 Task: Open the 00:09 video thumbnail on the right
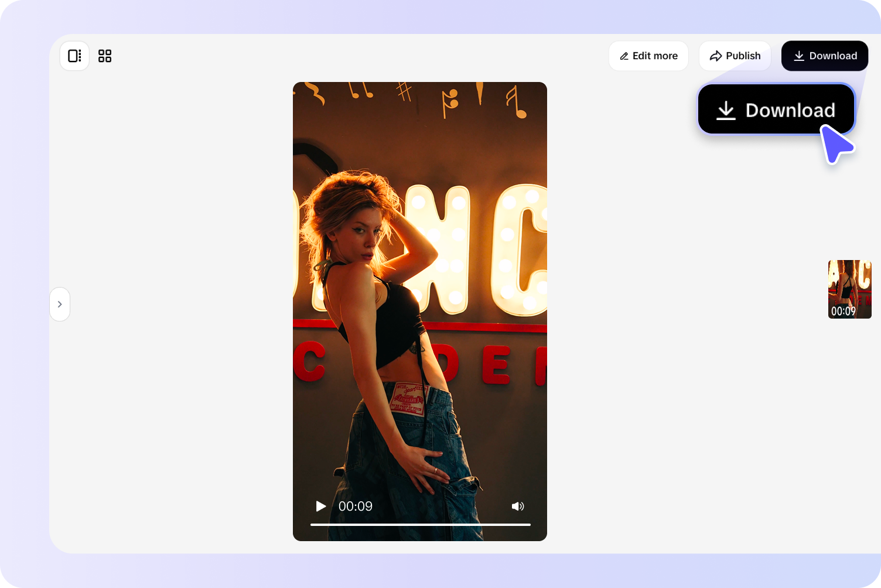click(849, 289)
